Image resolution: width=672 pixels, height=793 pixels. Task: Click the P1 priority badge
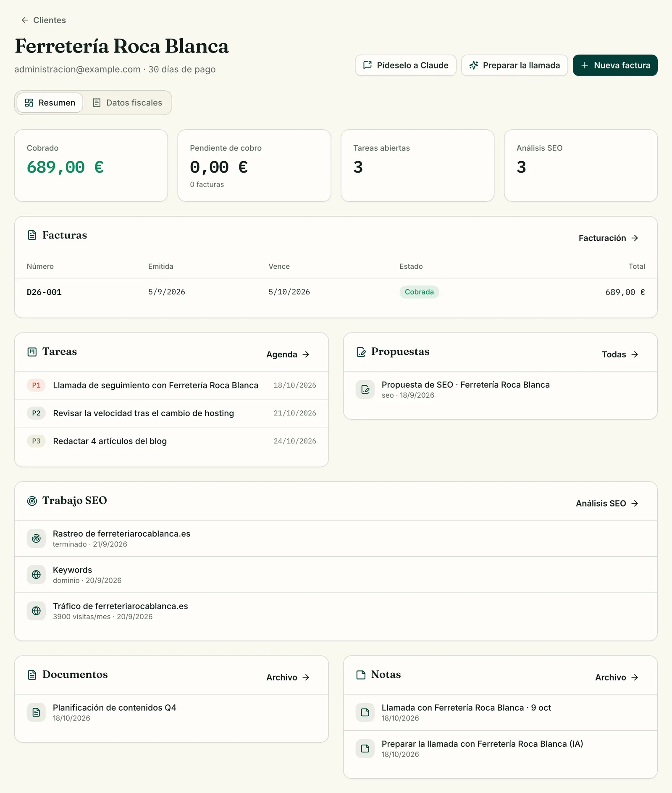(36, 385)
